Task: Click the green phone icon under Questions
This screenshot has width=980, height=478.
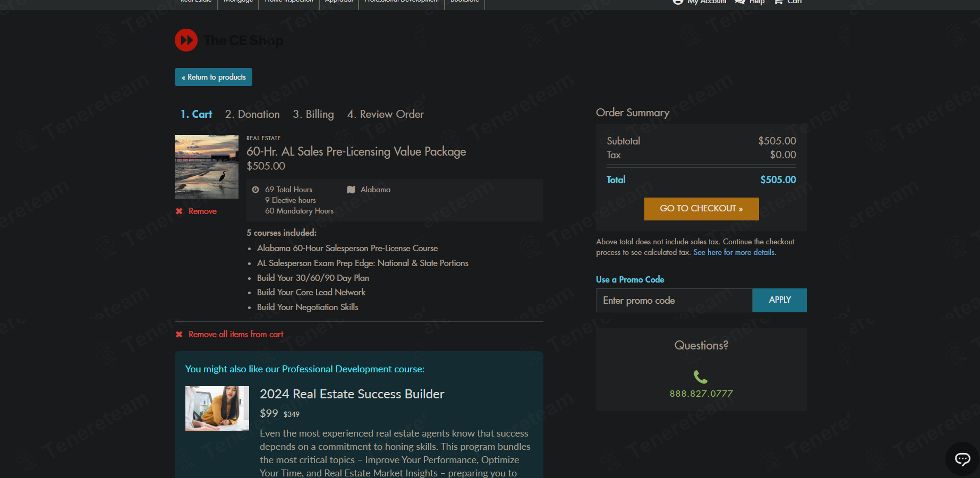Action: click(x=701, y=377)
